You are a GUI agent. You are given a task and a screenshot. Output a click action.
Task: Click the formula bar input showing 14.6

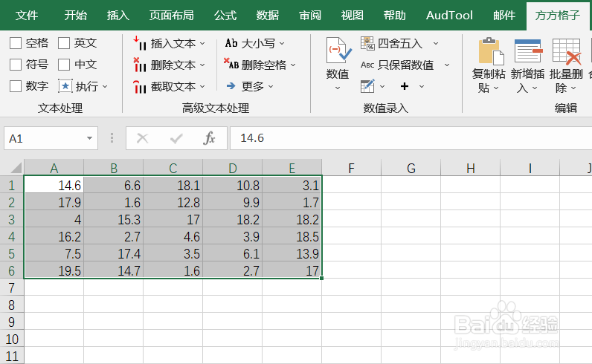pyautogui.click(x=409, y=138)
